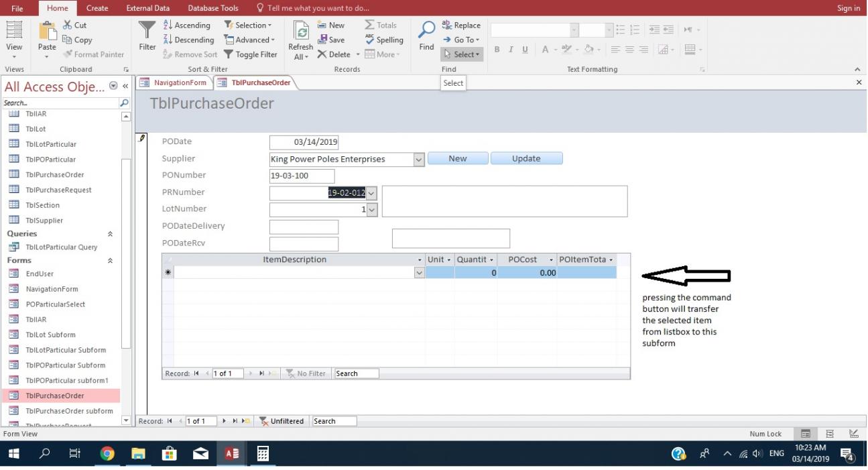Viewport: 868px width, 470px height.
Task: Sort records Ascending
Action: [x=187, y=25]
